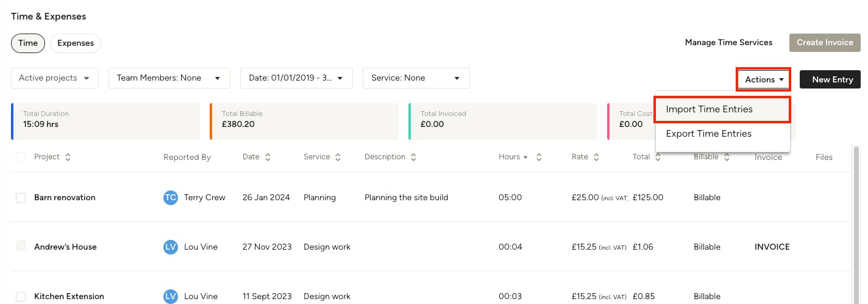Click Manage Time Services link
The image size is (868, 304).
[728, 43]
